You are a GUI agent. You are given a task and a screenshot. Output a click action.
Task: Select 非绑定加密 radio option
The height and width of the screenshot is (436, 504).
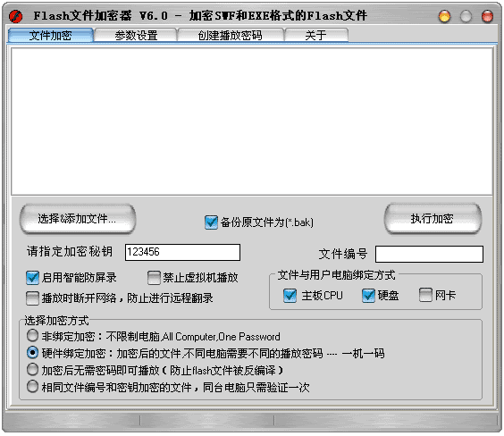point(32,336)
